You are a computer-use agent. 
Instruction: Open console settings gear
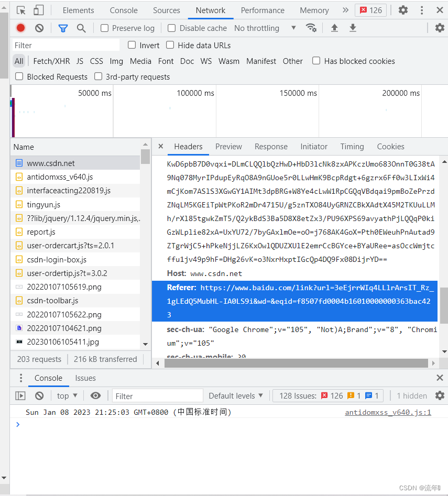[440, 395]
